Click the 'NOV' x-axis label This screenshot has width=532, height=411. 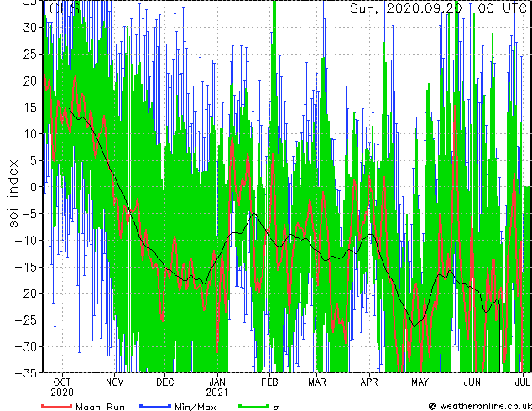(115, 382)
